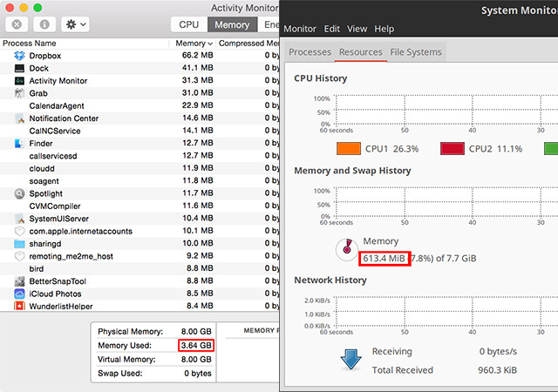558x392 pixels.
Task: Click the CPU2 11.1% label
Action: [495, 149]
